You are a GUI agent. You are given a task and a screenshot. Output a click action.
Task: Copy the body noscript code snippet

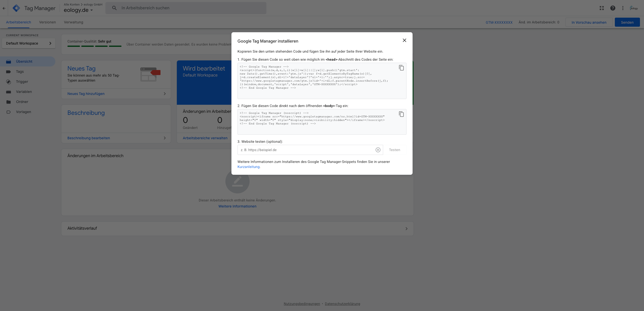click(x=401, y=114)
